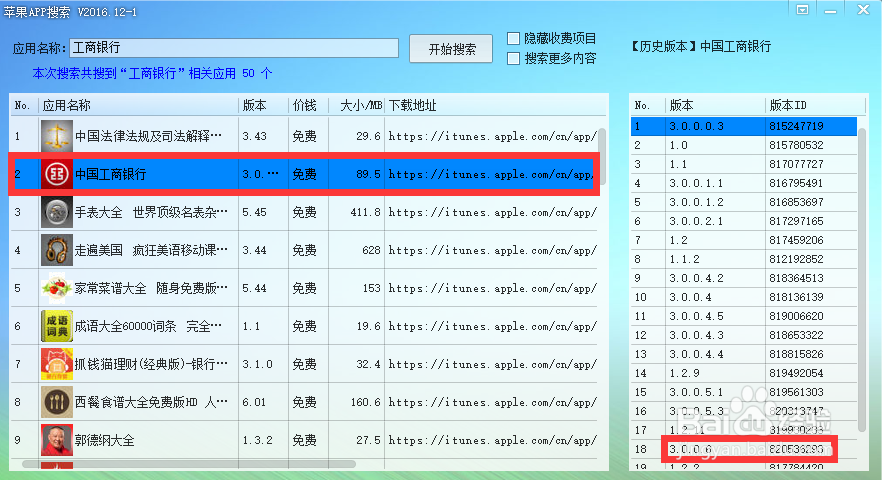This screenshot has height=480, width=882.
Task: Click the app list horizontal scrollbar
Action: (x=189, y=464)
